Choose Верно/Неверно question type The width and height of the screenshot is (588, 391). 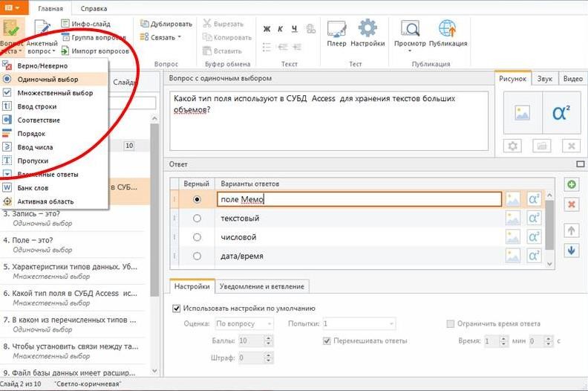[54, 65]
